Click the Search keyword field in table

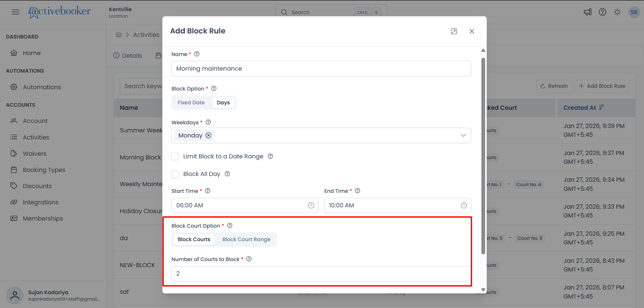point(141,86)
